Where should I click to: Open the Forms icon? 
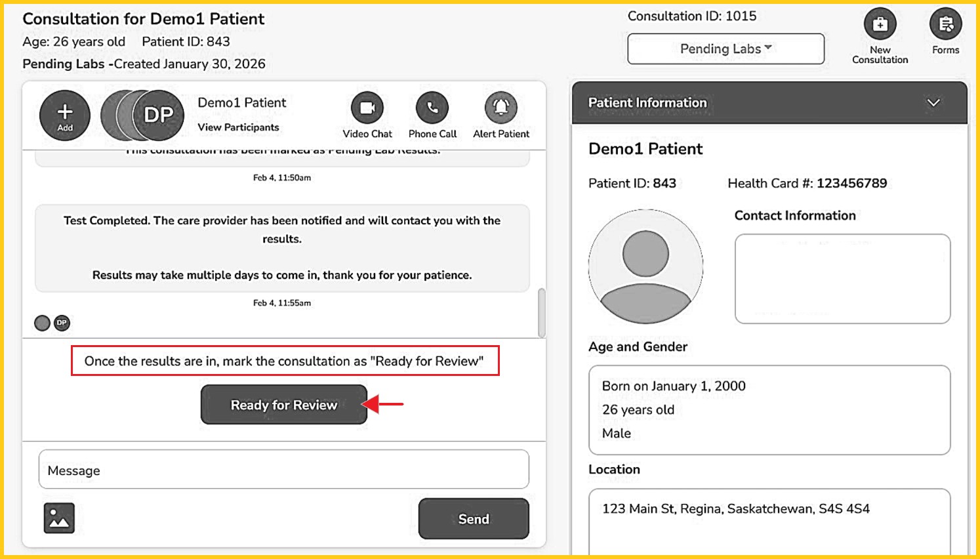945,24
